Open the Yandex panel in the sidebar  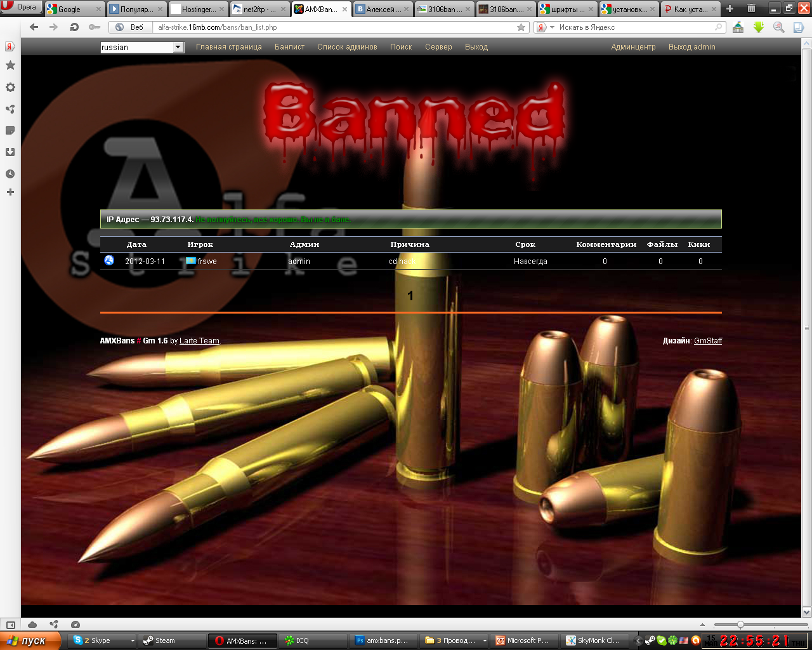point(10,47)
